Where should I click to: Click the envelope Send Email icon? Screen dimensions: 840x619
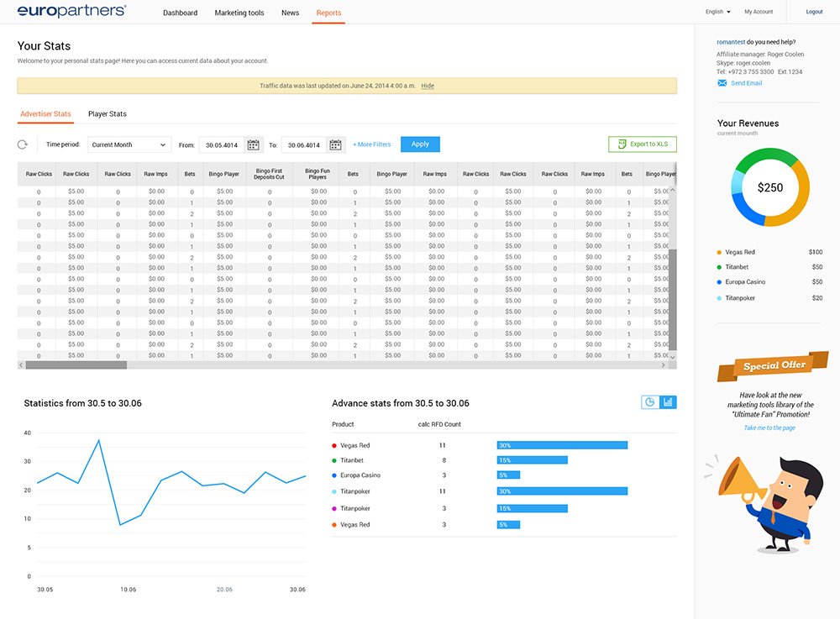coord(722,83)
